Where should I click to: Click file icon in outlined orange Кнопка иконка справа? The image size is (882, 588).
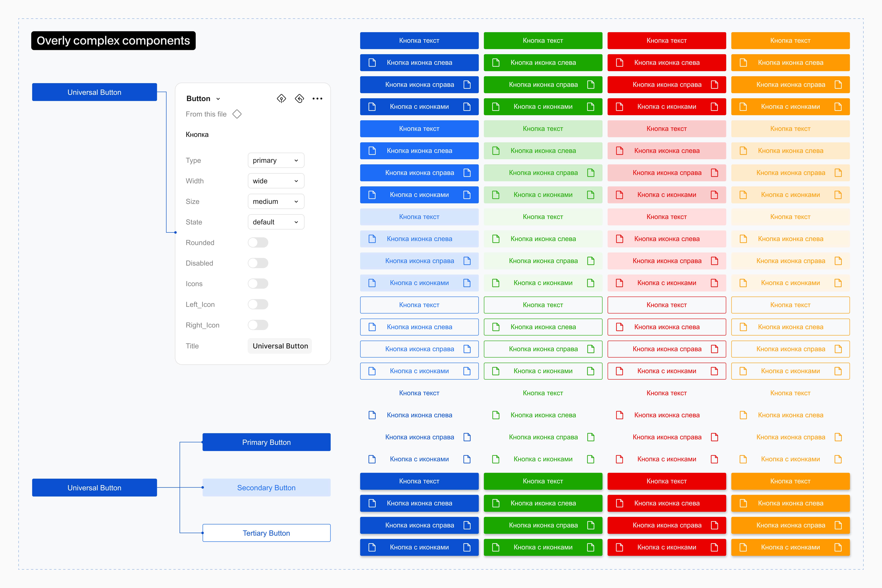[838, 349]
